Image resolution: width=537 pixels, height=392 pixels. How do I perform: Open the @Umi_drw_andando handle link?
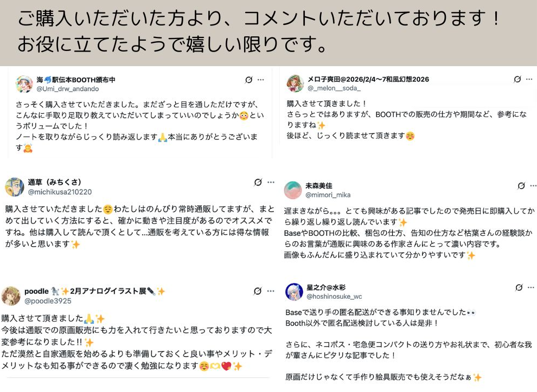(68, 89)
